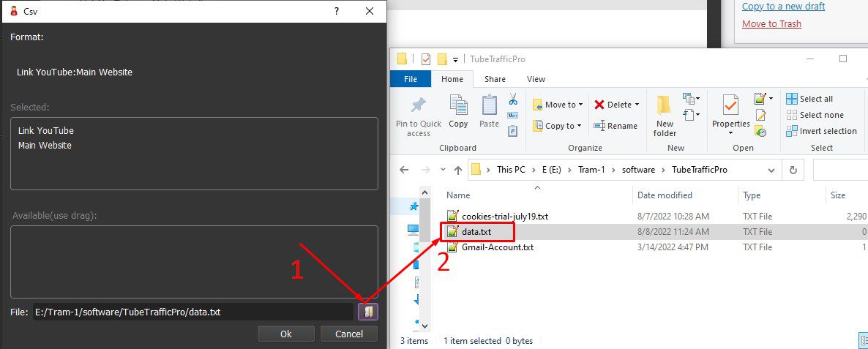Click the Copy path icon

(x=512, y=116)
